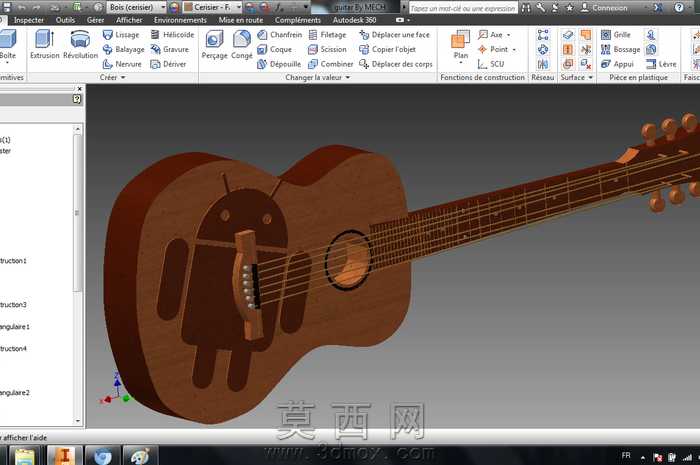Open the Inspecter tab

coord(29,20)
